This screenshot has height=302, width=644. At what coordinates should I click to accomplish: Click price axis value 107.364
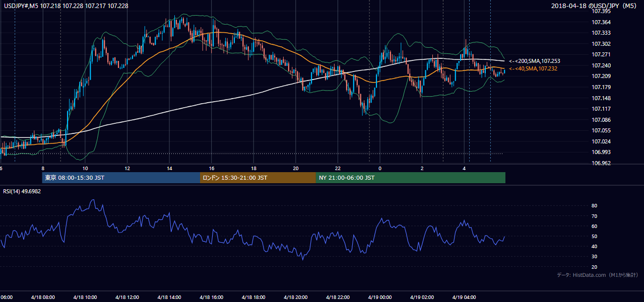(601, 22)
